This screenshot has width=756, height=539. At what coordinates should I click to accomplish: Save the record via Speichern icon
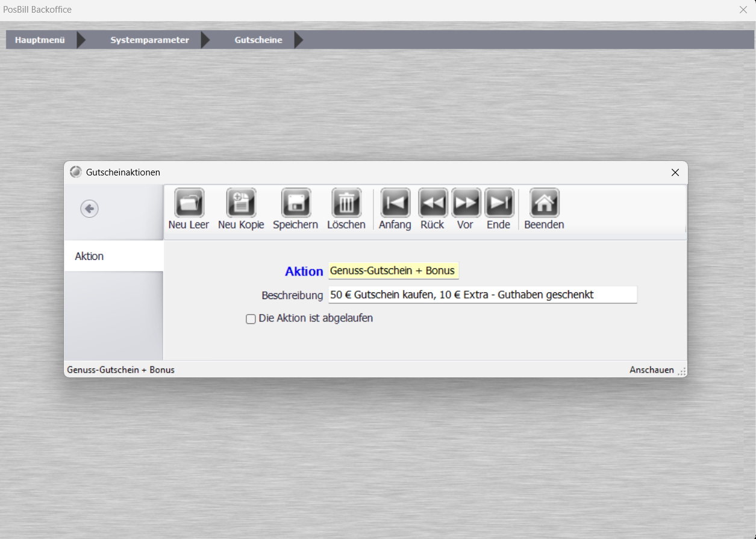296,203
